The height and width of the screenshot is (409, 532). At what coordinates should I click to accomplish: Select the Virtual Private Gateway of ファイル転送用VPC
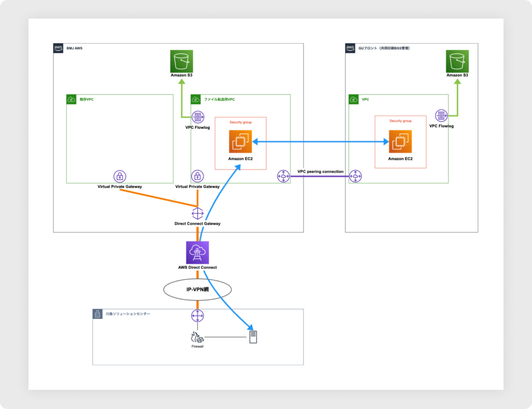click(x=197, y=176)
